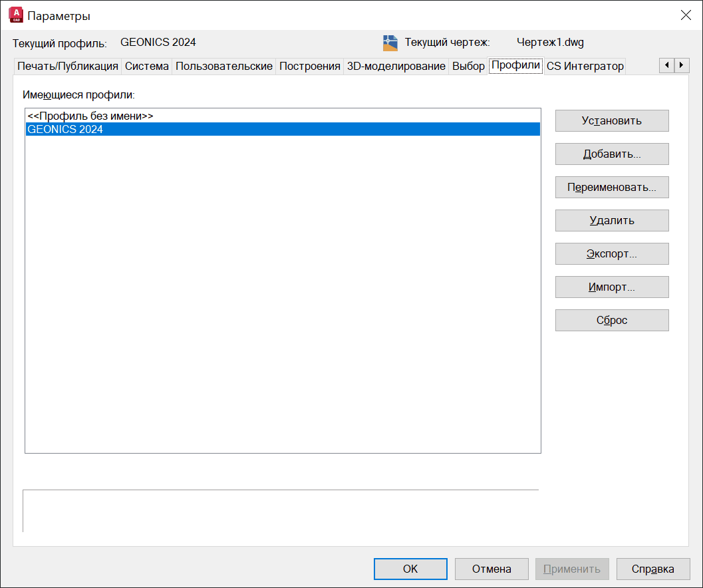The width and height of the screenshot is (703, 588).
Task: Open the Печать/Публикация tab
Action: (68, 67)
